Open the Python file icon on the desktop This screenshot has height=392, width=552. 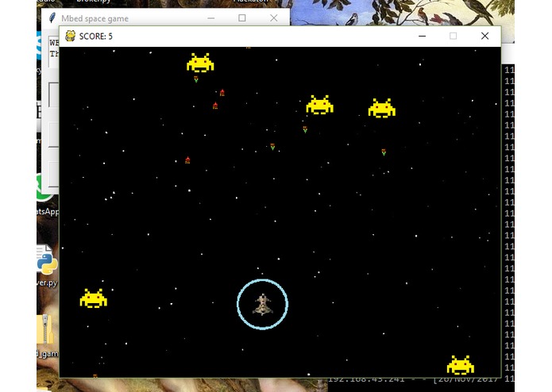pos(47,260)
